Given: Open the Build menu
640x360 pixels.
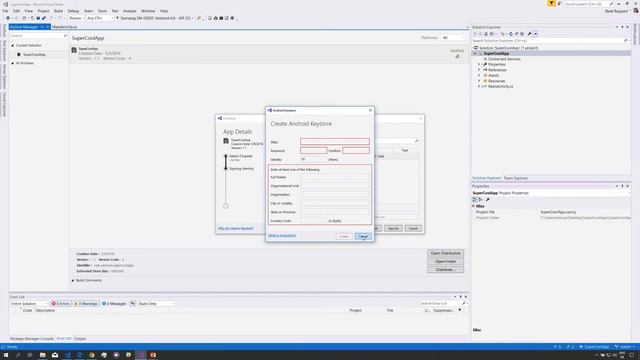Looking at the screenshot, I should click(58, 11).
